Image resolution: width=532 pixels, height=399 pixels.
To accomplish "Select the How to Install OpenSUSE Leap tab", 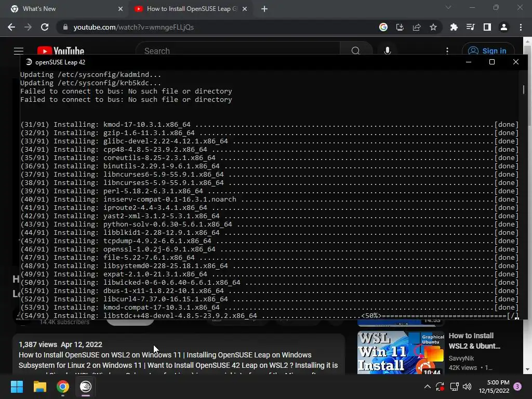I will pyautogui.click(x=192, y=9).
